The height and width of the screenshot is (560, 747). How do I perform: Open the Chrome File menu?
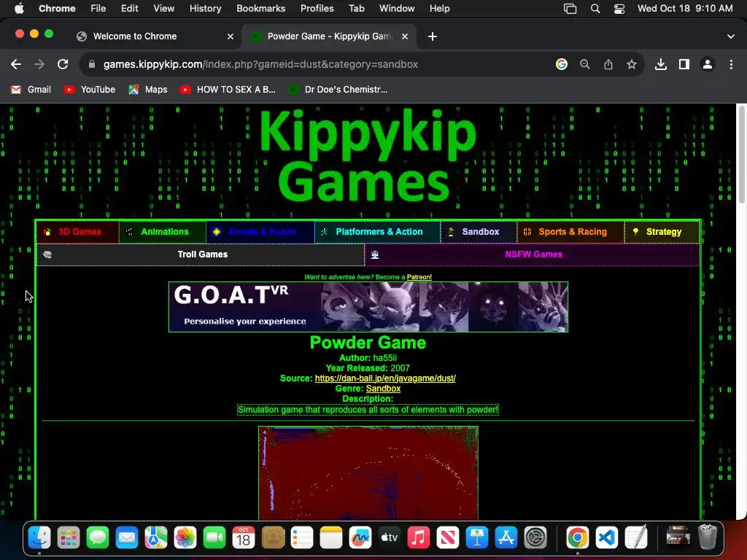click(x=98, y=9)
